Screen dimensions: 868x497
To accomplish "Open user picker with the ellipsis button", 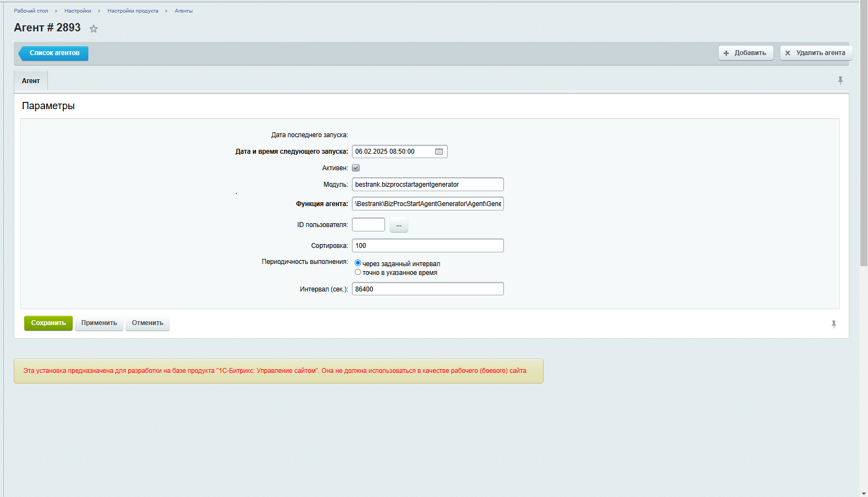I will (399, 225).
